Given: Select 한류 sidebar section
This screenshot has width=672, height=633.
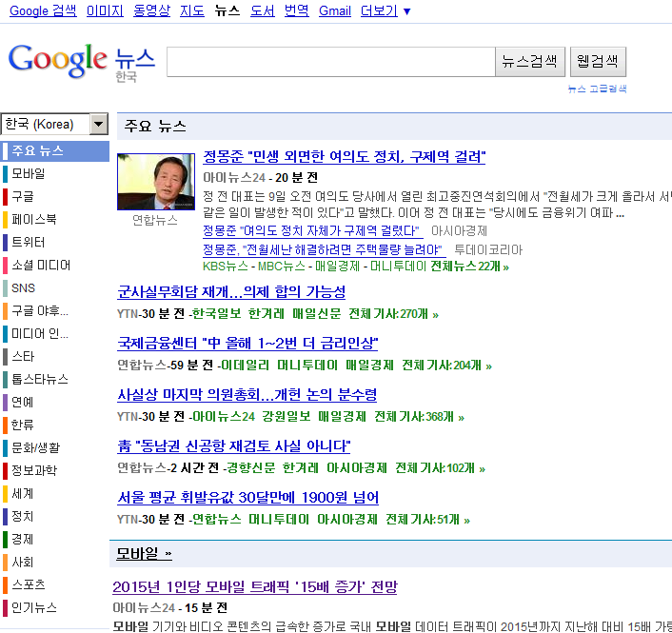Looking at the screenshot, I should (22, 425).
